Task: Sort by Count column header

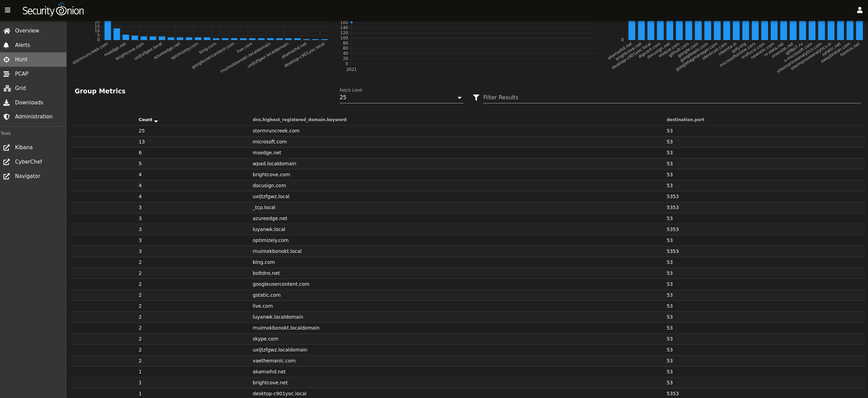Action: [146, 120]
